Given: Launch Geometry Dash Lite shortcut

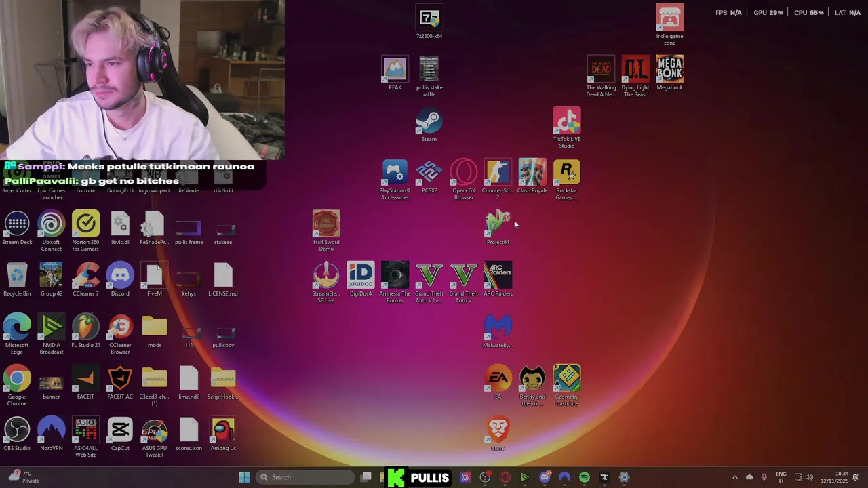Looking at the screenshot, I should (x=566, y=386).
